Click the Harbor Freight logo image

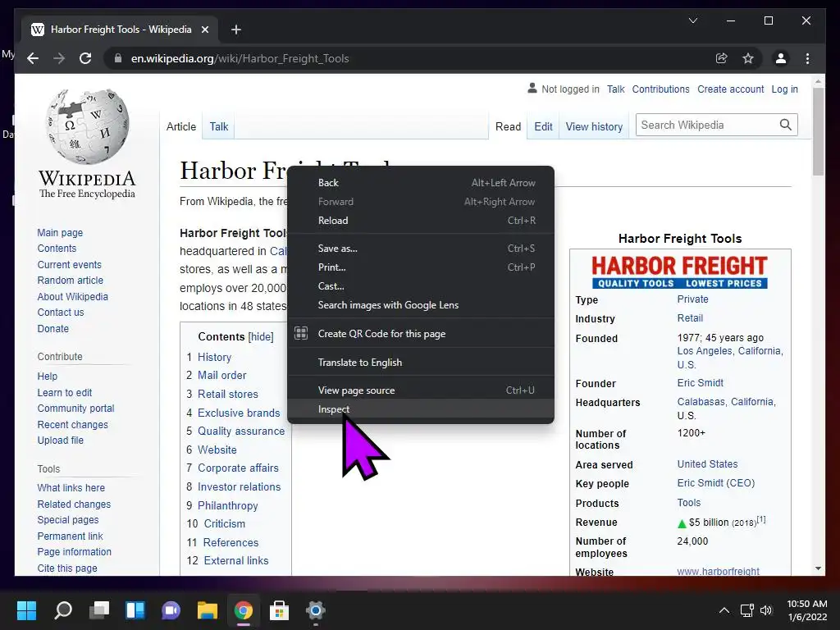pos(680,272)
